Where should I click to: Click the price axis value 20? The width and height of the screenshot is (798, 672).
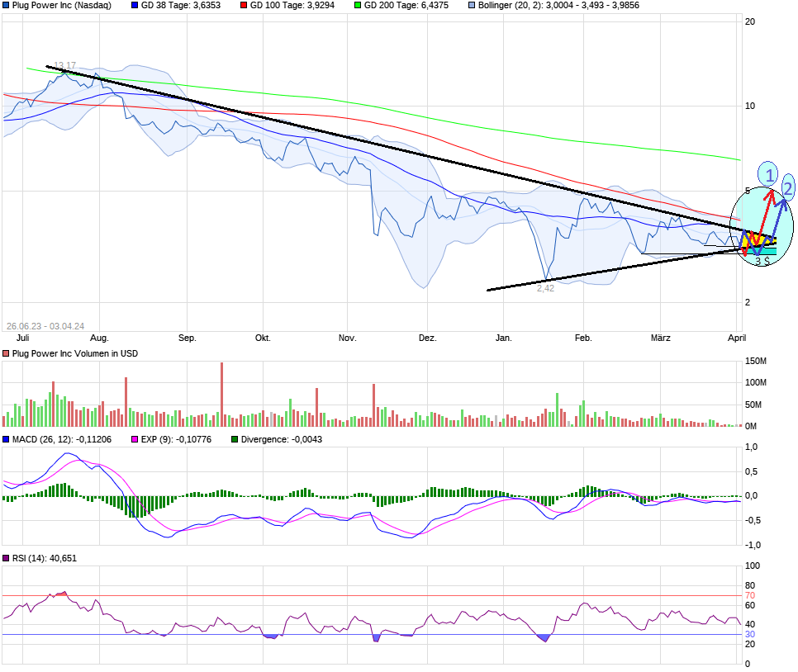750,21
